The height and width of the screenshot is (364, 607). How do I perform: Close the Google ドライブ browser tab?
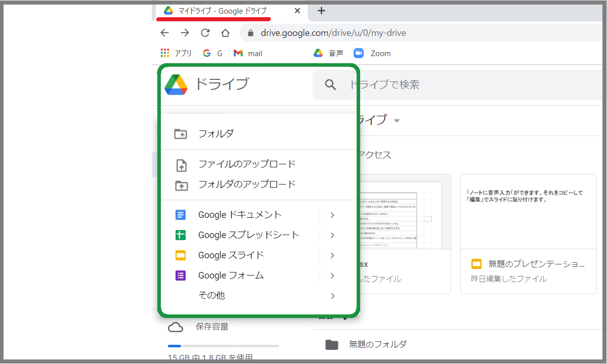click(297, 11)
